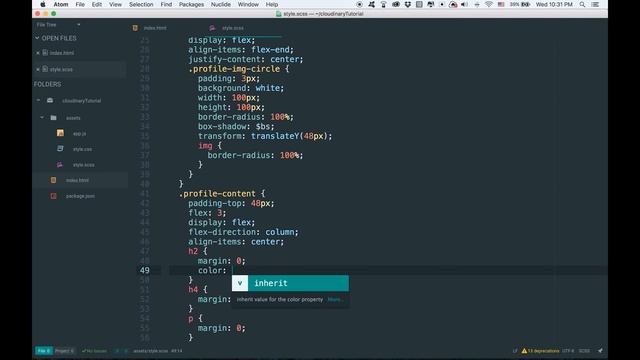
Task: Collapse the cloudinaryTutorial project folder arrow
Action: coord(38,100)
